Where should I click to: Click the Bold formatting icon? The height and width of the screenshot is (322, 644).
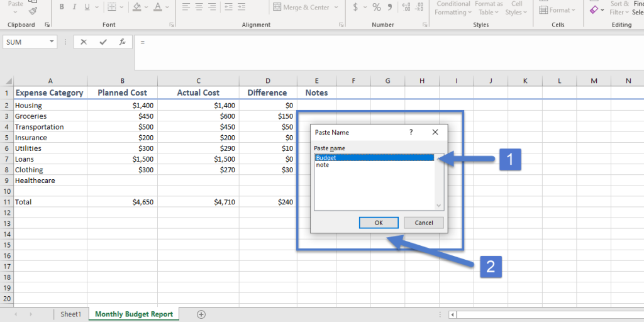(x=62, y=8)
